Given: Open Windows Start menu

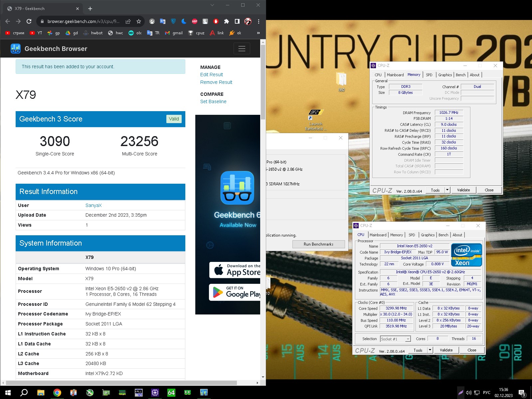Looking at the screenshot, I should (8, 393).
